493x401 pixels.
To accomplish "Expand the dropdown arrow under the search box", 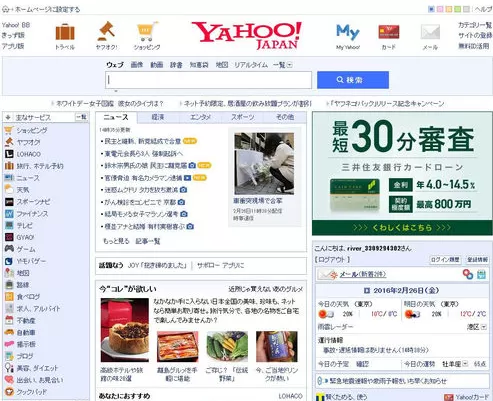I will [x=116, y=91].
